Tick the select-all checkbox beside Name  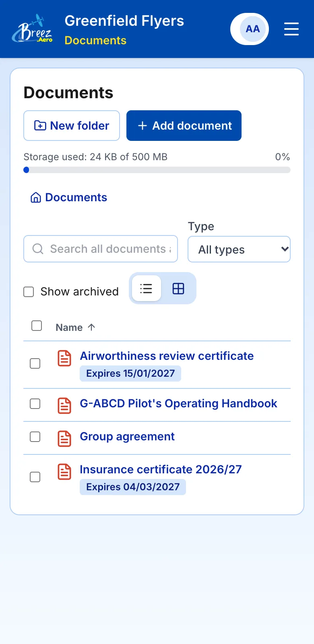tap(37, 326)
